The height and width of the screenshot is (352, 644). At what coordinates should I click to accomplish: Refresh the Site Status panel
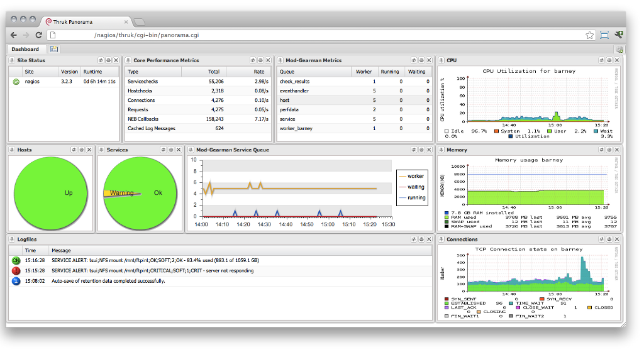[101, 60]
